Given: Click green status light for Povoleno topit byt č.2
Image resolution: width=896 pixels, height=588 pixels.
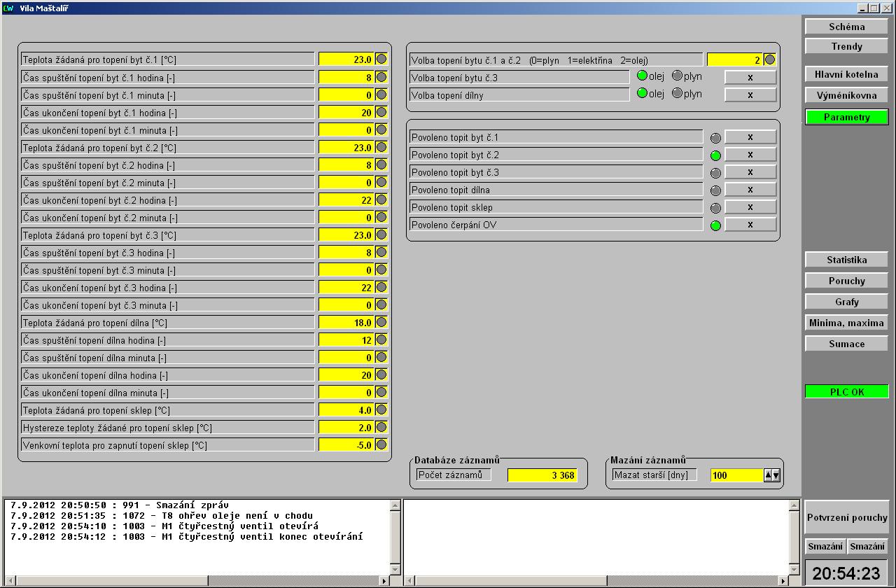Looking at the screenshot, I should point(715,155).
